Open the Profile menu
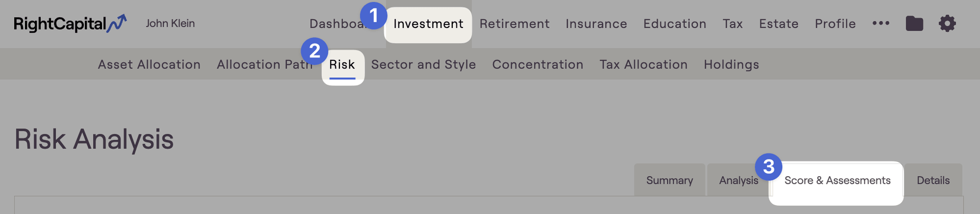Viewport: 980px width, 214px height. (835, 24)
